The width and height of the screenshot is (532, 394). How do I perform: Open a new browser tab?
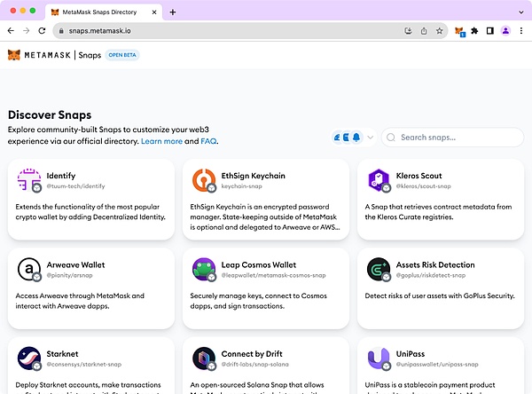point(173,12)
